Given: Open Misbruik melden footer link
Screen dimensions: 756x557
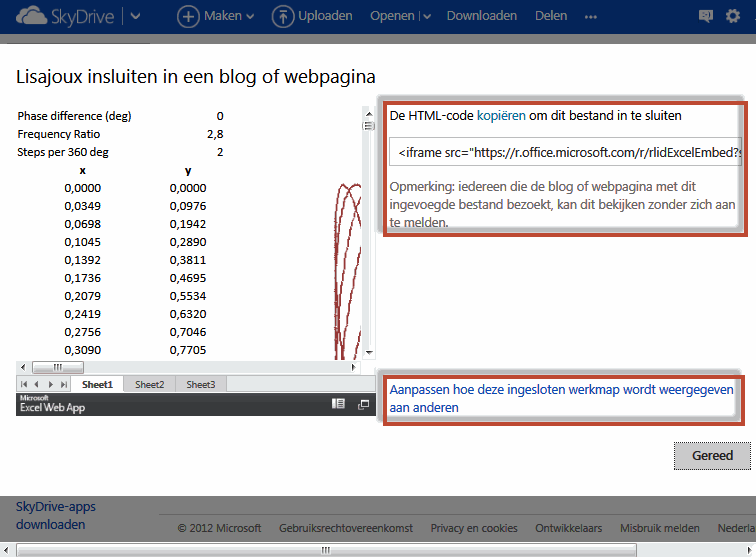Looking at the screenshot, I should 660,528.
